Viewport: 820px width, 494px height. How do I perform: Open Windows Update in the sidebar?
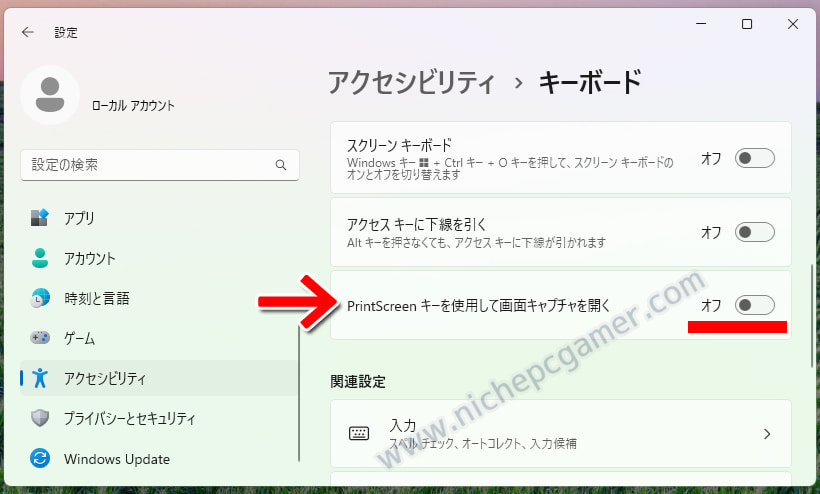coord(160,459)
